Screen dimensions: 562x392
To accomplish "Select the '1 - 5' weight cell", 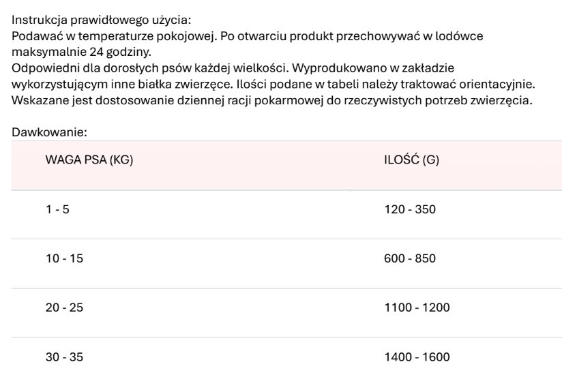I will click(x=57, y=209).
